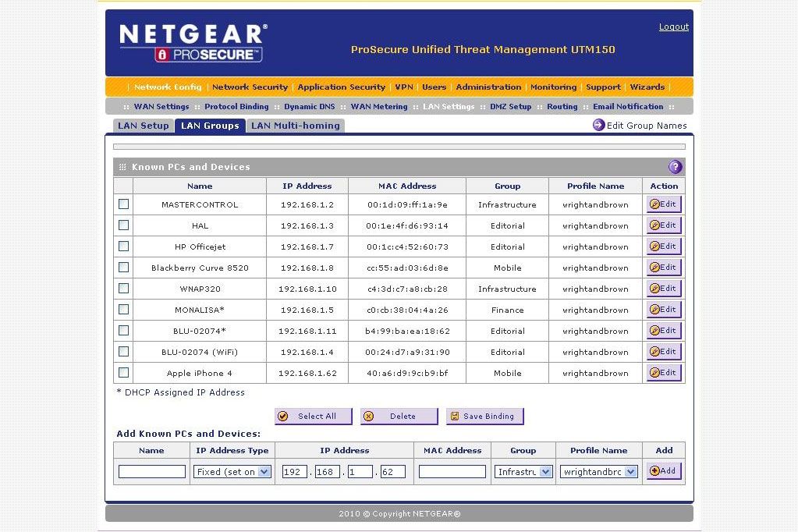Open the Application Security menu
The width and height of the screenshot is (798, 532).
(342, 87)
